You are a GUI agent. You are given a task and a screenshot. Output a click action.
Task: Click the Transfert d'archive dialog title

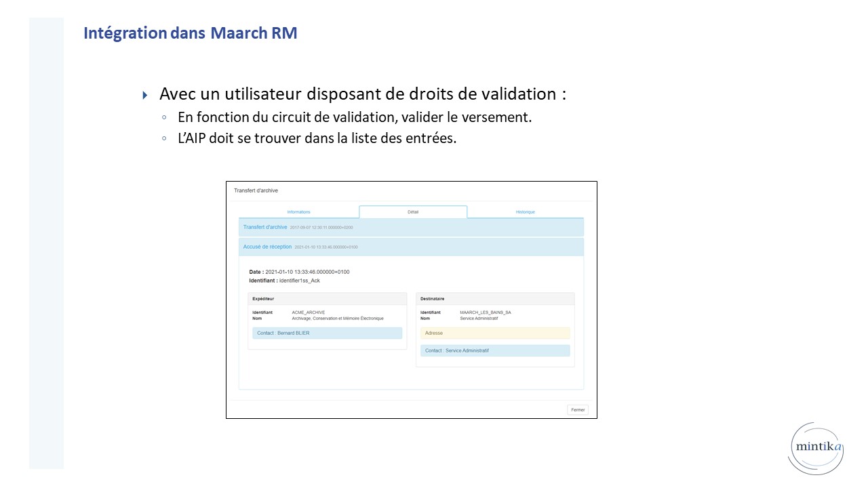pyautogui.click(x=256, y=190)
